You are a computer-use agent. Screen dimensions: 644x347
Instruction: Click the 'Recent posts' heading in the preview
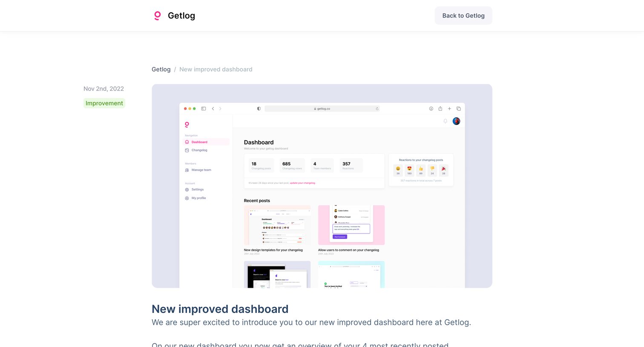point(257,201)
